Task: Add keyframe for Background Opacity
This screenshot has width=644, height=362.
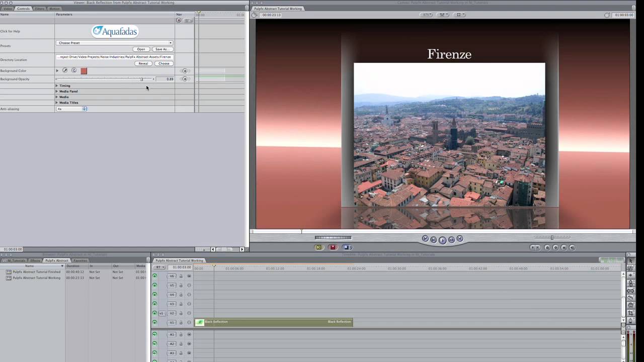Action: tap(185, 79)
